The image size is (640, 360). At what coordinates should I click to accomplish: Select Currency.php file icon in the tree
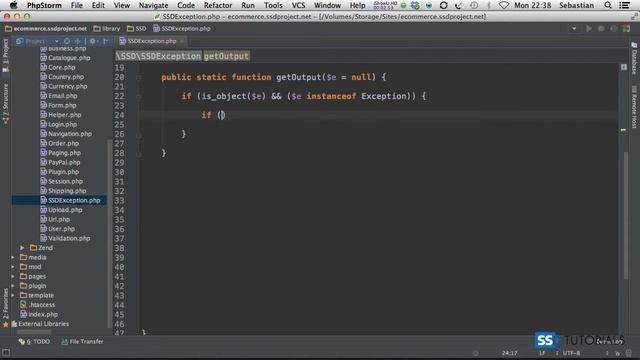[x=43, y=86]
